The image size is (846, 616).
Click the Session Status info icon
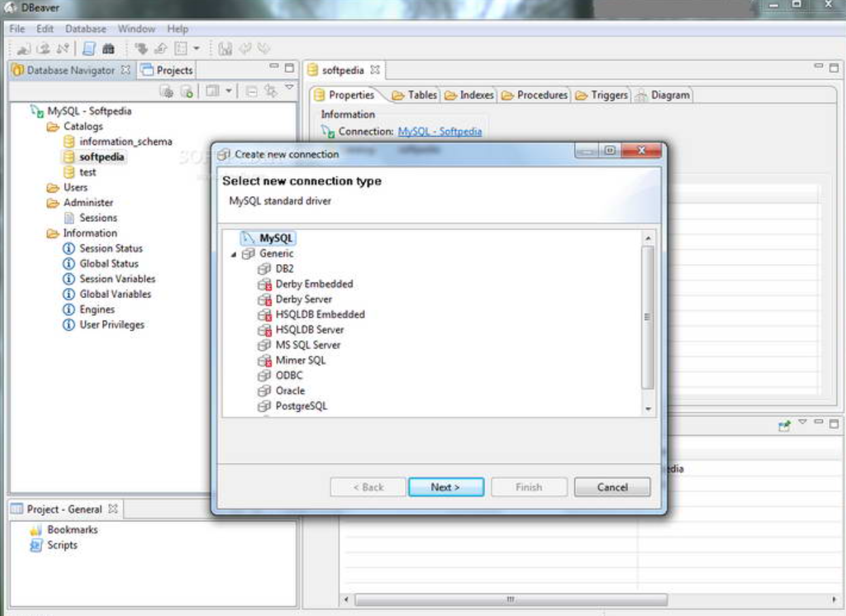[69, 248]
